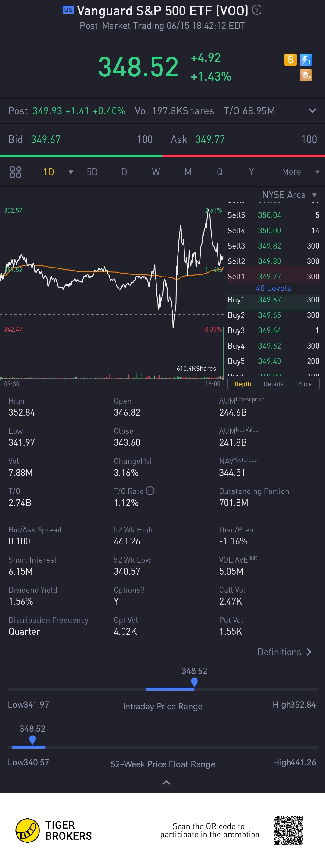Tap the Dividend Yield 1.56% value
Screen dimensions: 325x868
[20, 601]
